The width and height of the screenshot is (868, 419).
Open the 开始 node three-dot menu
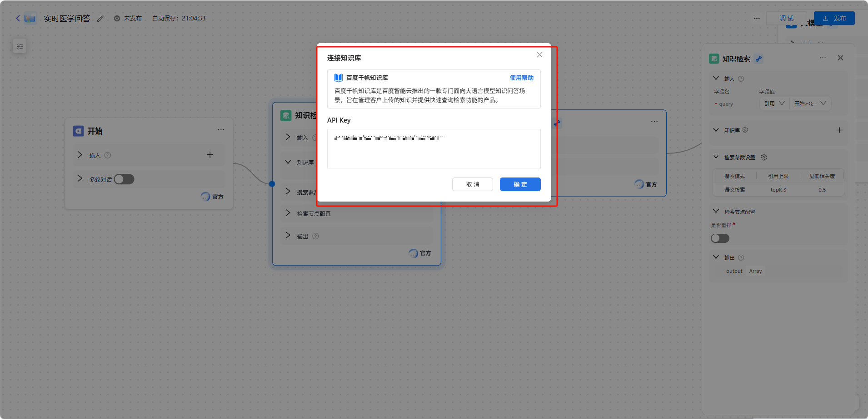[221, 130]
